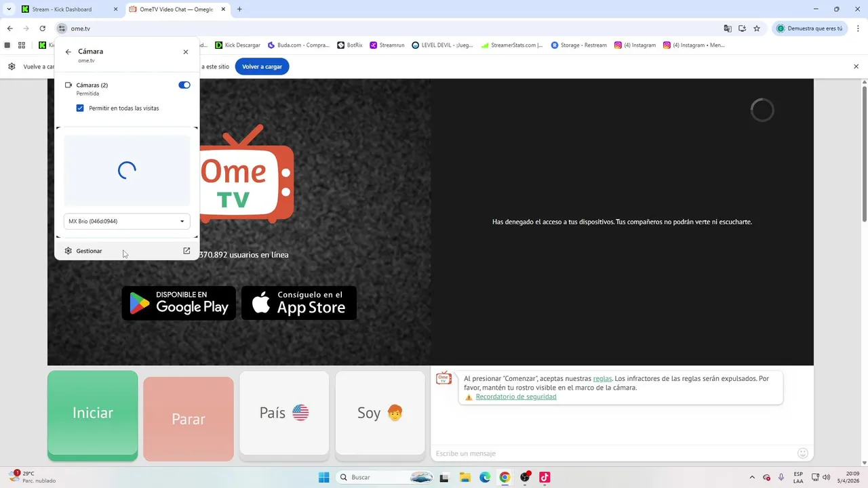Click the apps grid icon in bookmarks bar
This screenshot has width=868, height=488.
(22, 45)
